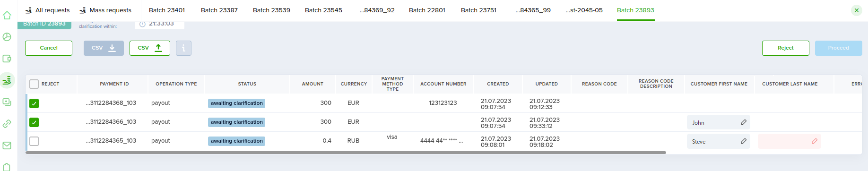Screen dimensions: 868x171
Task: Edit the empty last name red pencil
Action: pyautogui.click(x=815, y=141)
